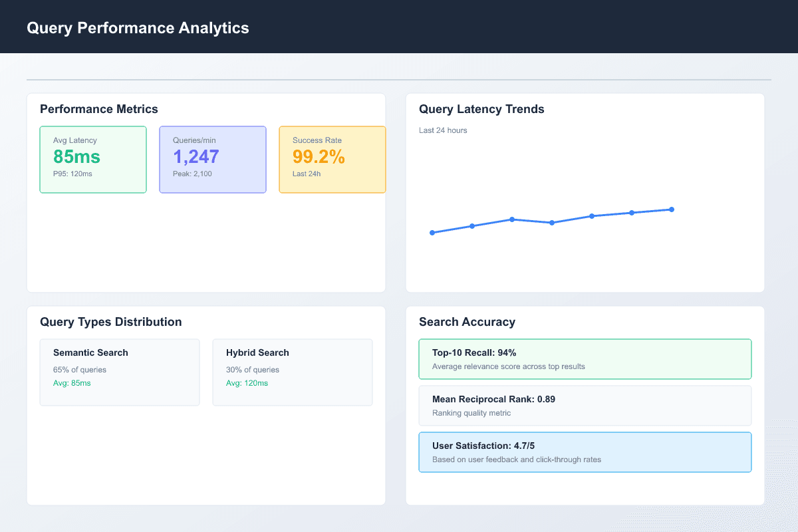
Task: Click the first data point on the latency chart
Action: point(433,232)
